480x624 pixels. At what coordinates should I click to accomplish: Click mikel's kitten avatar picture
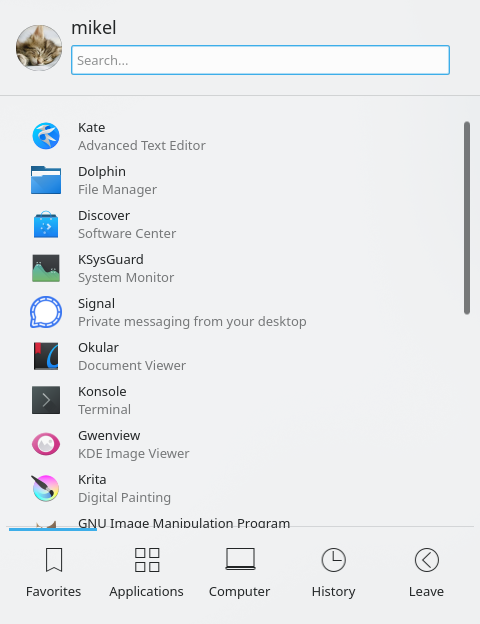[39, 48]
